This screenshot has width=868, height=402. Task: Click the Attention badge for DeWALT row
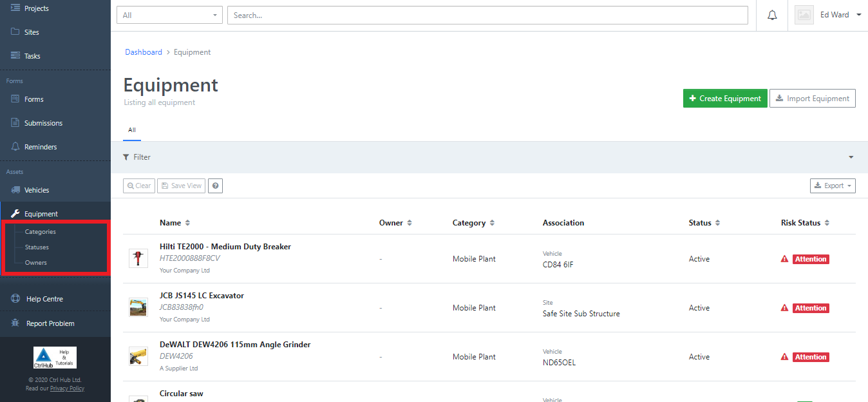point(811,357)
